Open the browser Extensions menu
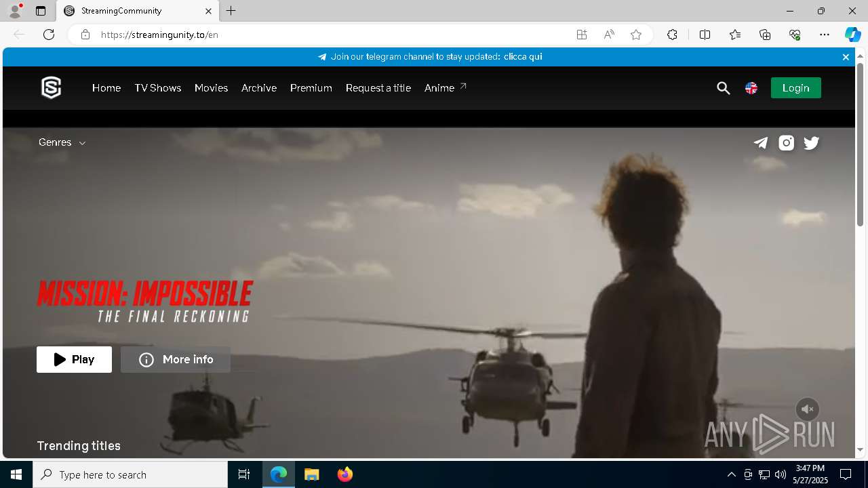868x488 pixels. pyautogui.click(x=672, y=35)
